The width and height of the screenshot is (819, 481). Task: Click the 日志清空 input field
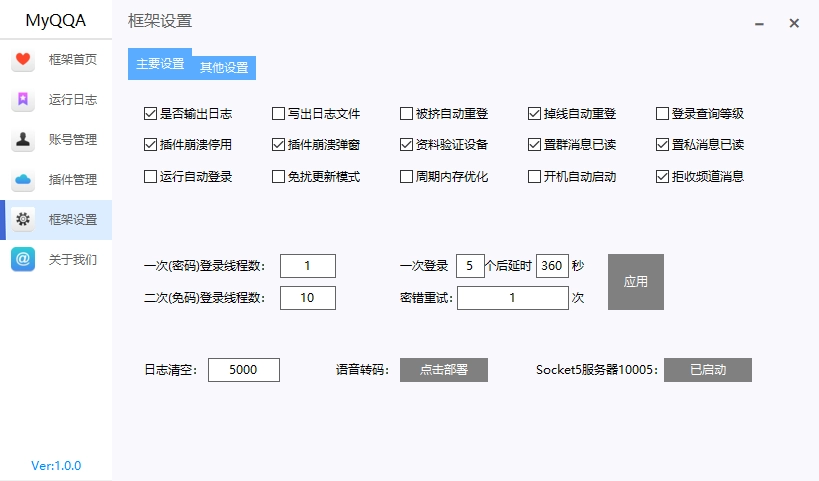coord(243,370)
